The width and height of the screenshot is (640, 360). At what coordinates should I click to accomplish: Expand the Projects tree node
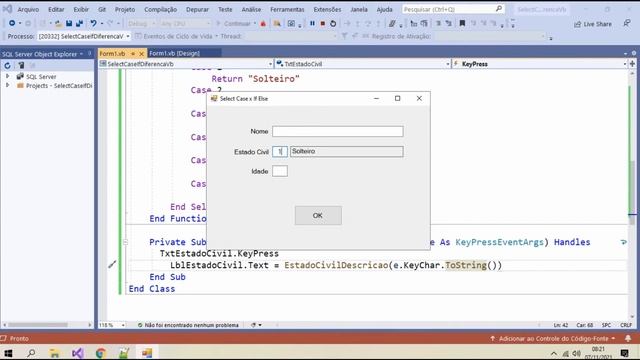coord(7,85)
